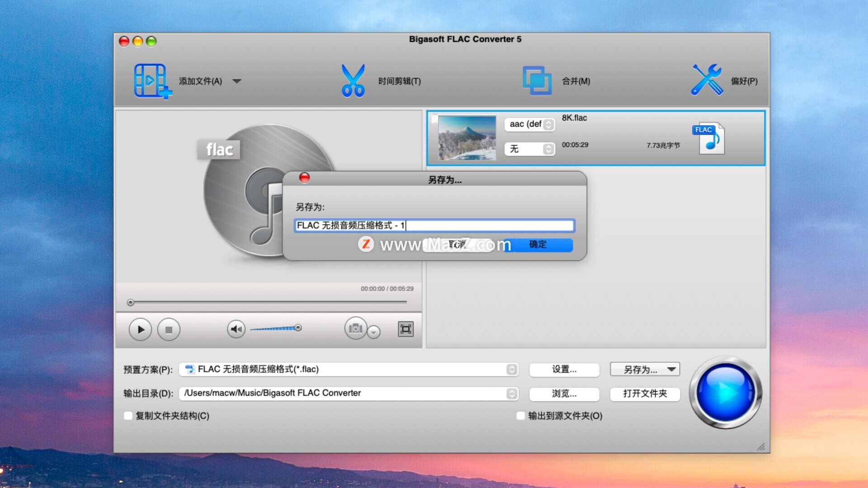Click the yellow minimize window button

138,42
